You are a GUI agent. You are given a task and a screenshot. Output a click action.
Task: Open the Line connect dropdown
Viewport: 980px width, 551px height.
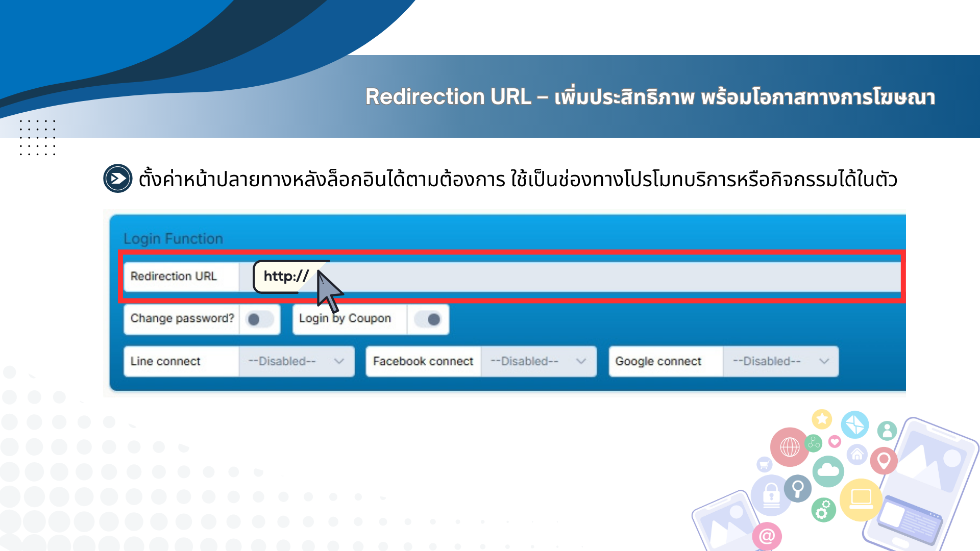pos(296,361)
